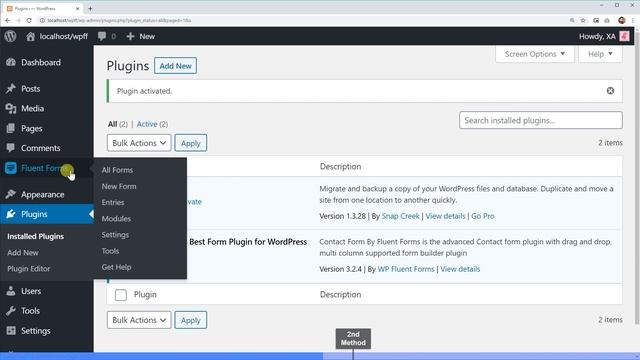Reload the page in browser

(x=29, y=20)
